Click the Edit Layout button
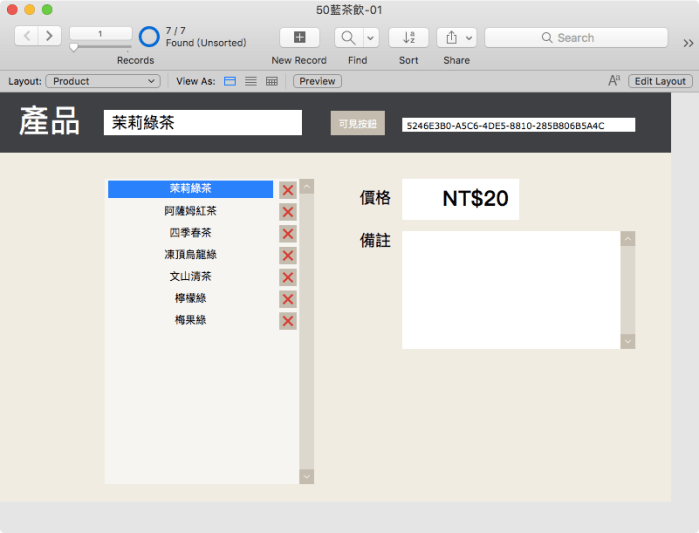This screenshot has width=699, height=533. (x=660, y=81)
